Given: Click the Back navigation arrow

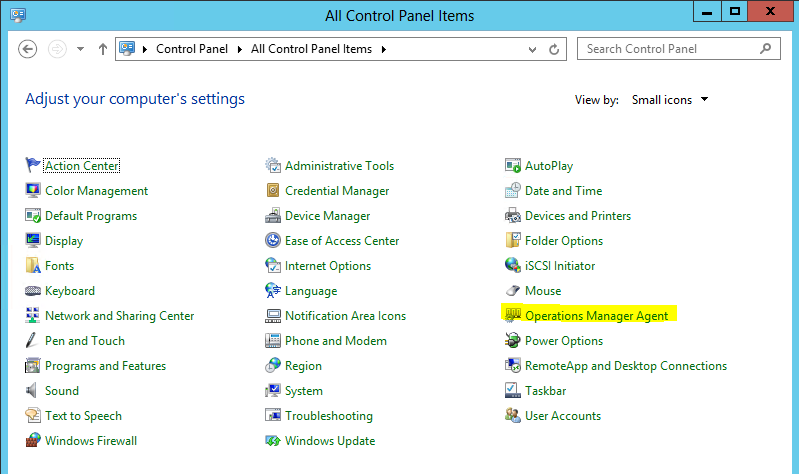Looking at the screenshot, I should 28,49.
